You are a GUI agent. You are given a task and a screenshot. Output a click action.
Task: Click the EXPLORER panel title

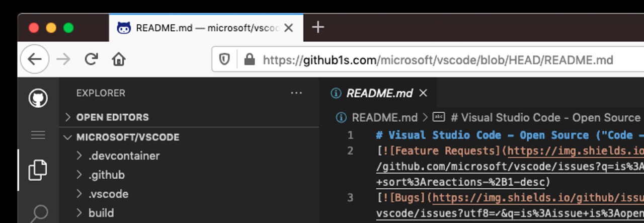point(101,93)
